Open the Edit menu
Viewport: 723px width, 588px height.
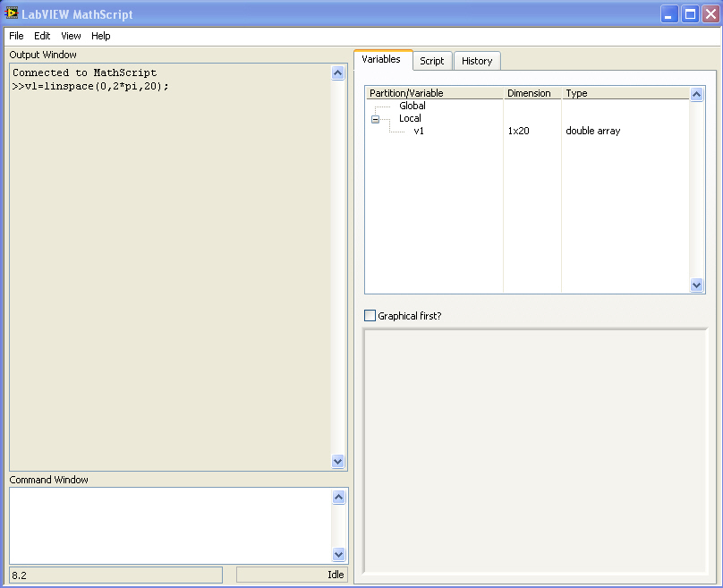(x=42, y=36)
